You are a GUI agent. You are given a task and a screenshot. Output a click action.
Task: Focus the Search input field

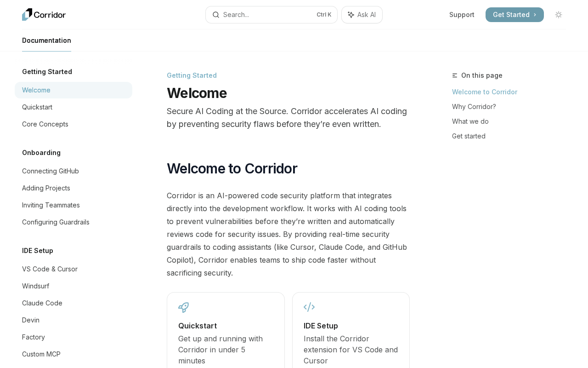pyautogui.click(x=266, y=15)
